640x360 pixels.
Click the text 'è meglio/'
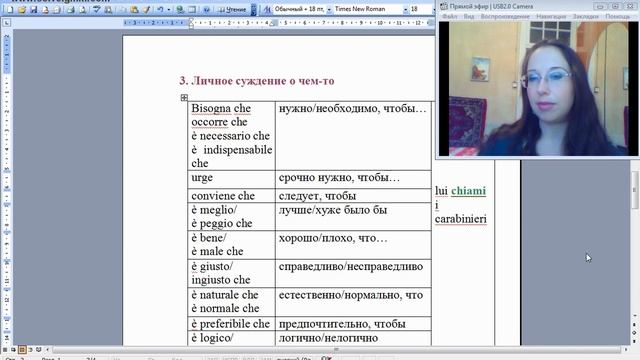click(214, 210)
